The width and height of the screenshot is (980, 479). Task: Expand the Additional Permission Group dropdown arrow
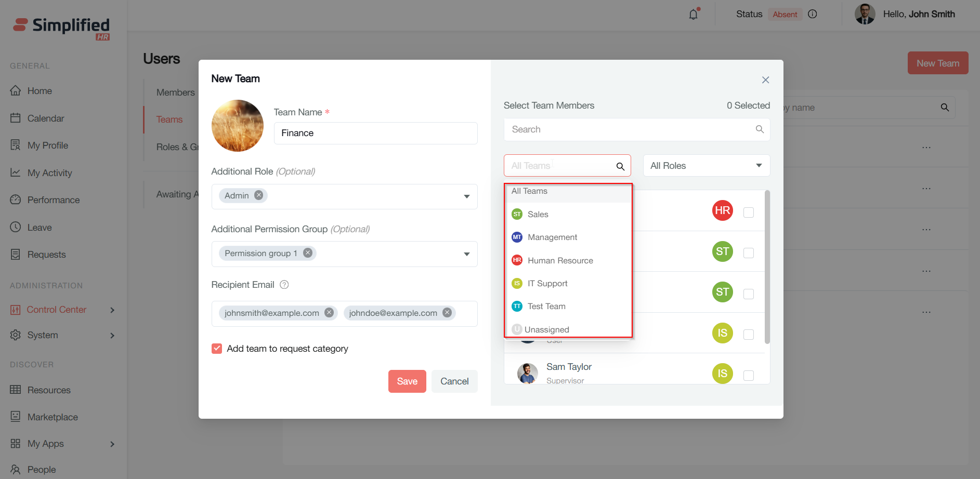(466, 254)
